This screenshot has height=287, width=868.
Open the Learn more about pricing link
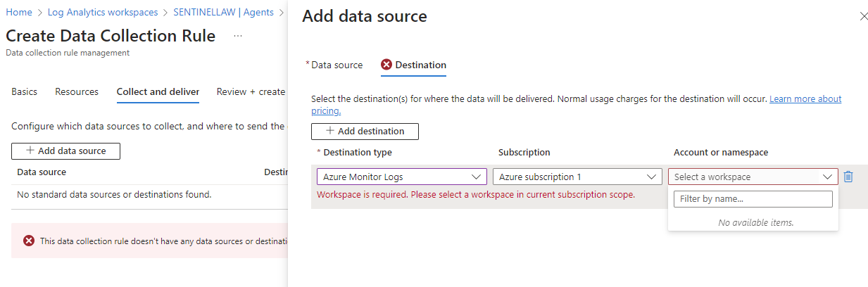[805, 99]
